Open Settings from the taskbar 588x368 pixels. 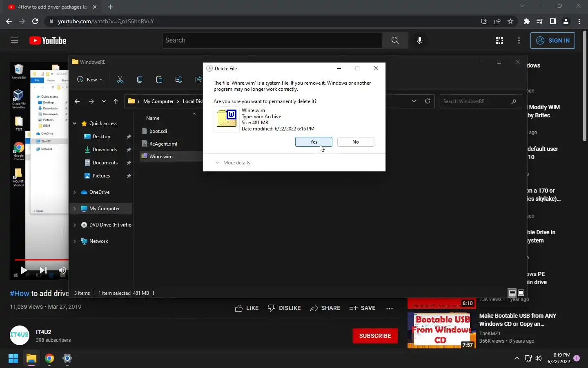(x=67, y=359)
